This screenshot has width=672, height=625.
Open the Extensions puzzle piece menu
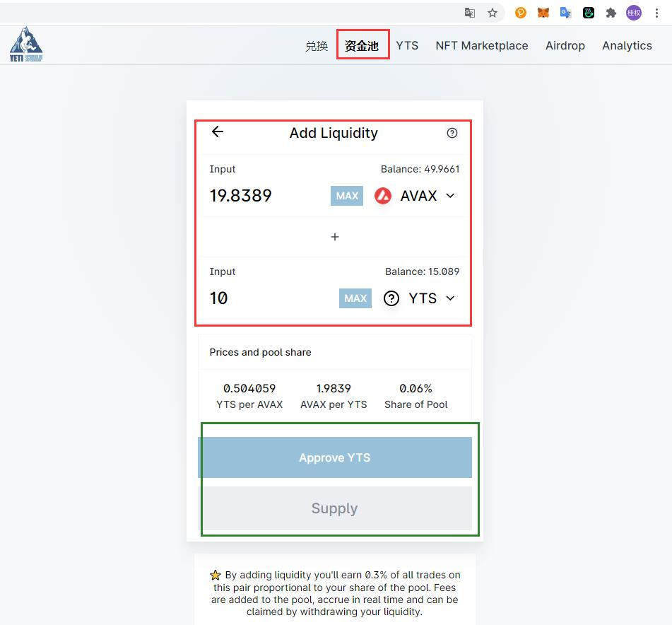click(611, 13)
